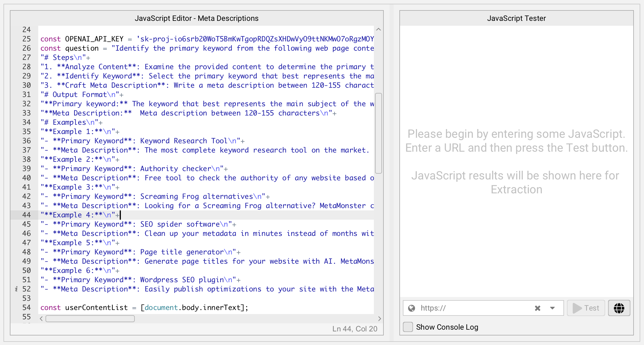Screen dimensions: 644x345
Task: Click the "Show Console Log" label text
Action: tap(447, 327)
